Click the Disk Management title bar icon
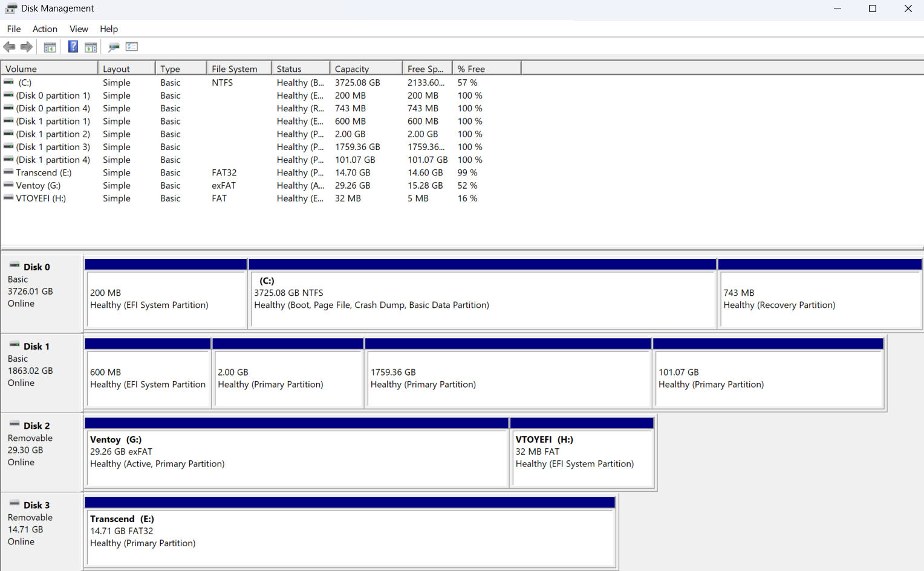 tap(11, 8)
